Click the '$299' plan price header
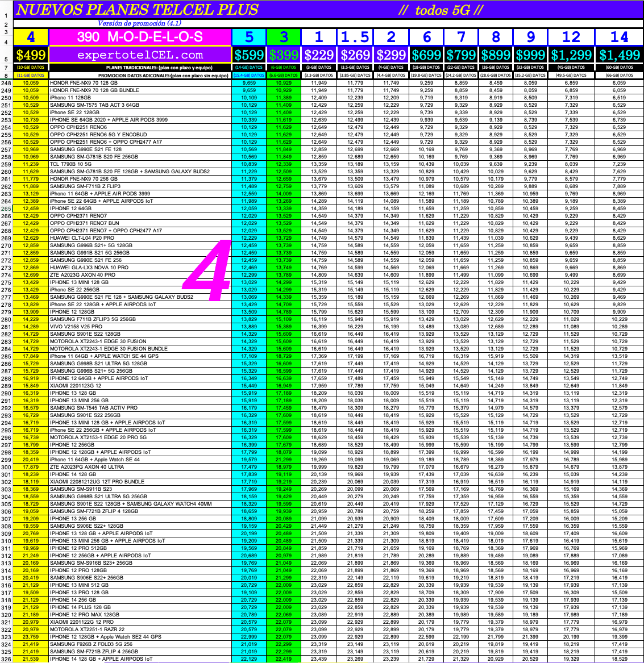The image size is (644, 663). pyautogui.click(x=391, y=55)
